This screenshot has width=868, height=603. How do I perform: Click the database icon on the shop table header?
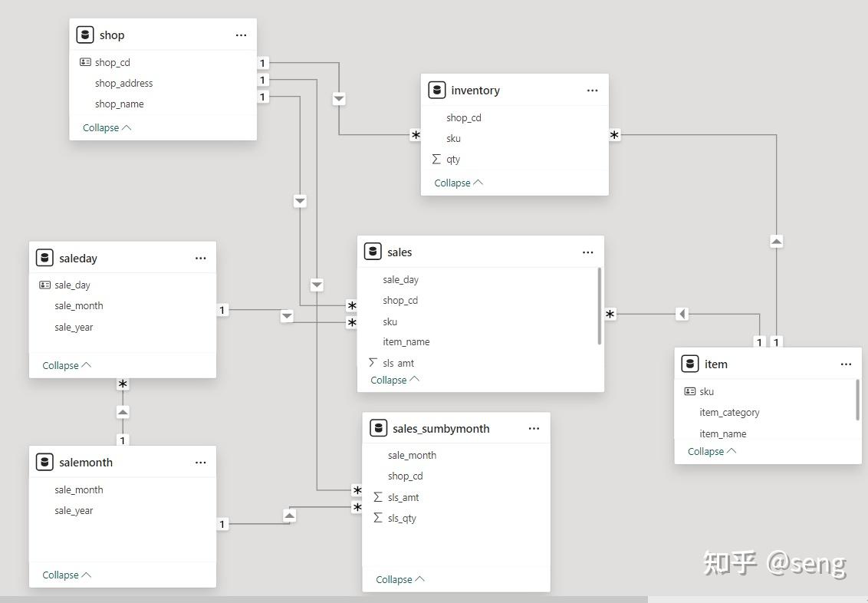(84, 35)
